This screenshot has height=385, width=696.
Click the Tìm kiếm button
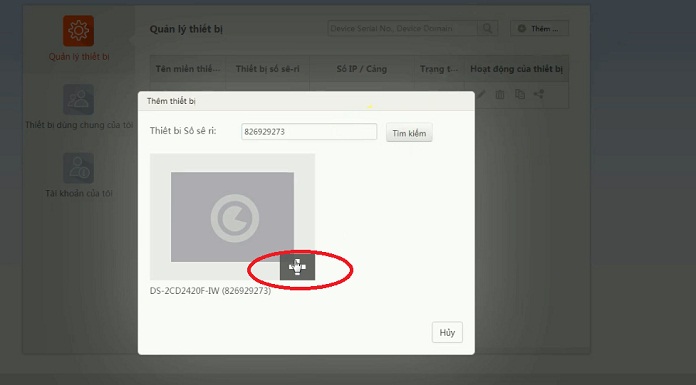(x=409, y=133)
